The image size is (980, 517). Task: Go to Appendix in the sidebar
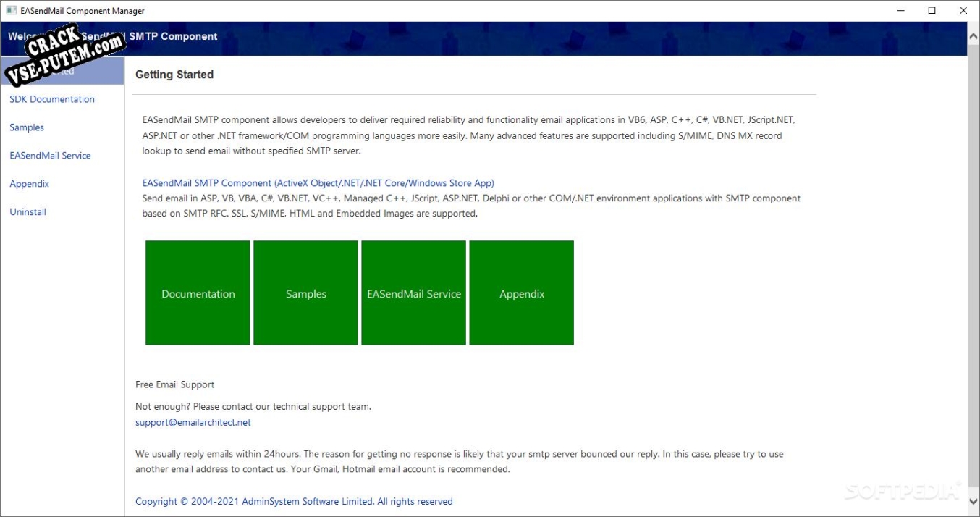tap(30, 184)
